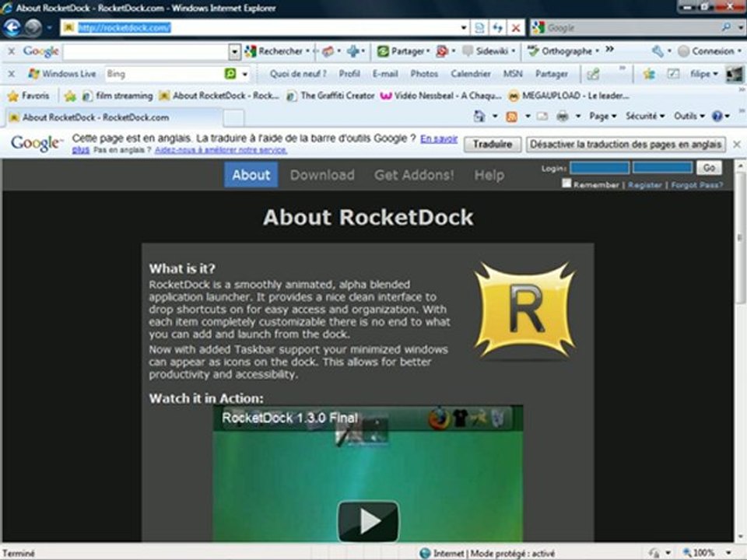Tick the Remember login checkbox

pyautogui.click(x=566, y=184)
